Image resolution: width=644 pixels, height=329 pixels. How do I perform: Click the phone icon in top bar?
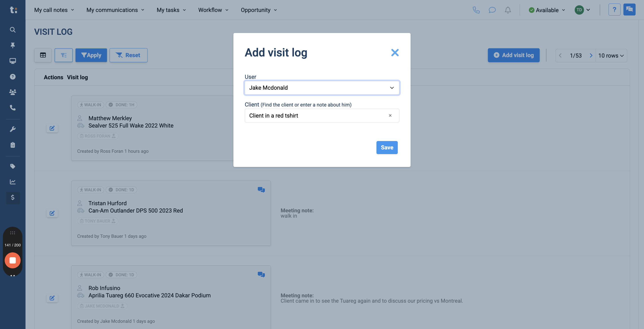[476, 10]
